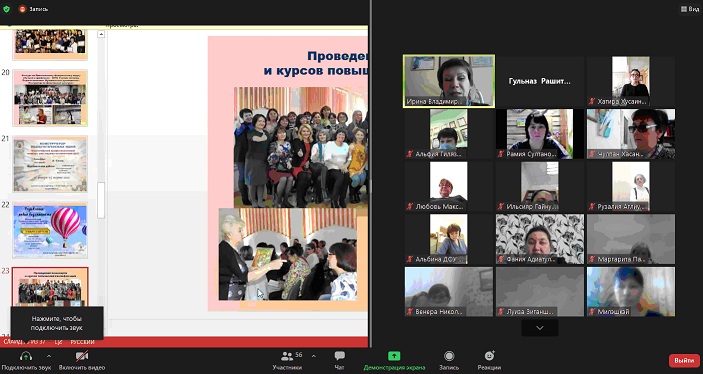
Task: Click the green Share Screen icon
Action: [394, 356]
